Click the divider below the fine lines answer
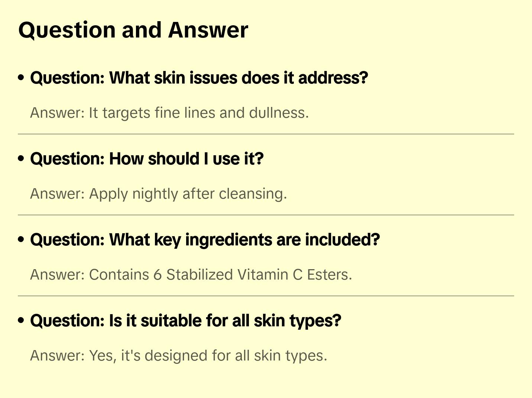 (266, 134)
